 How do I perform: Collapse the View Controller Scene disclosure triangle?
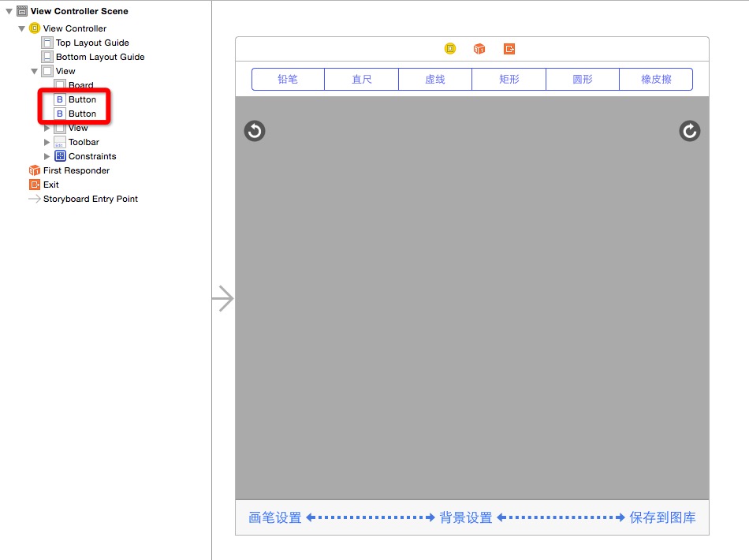9,11
